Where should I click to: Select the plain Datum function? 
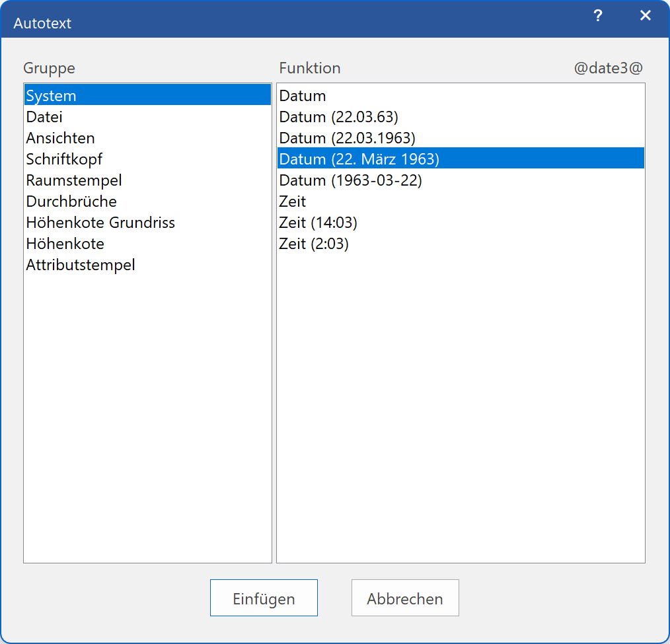[x=303, y=96]
